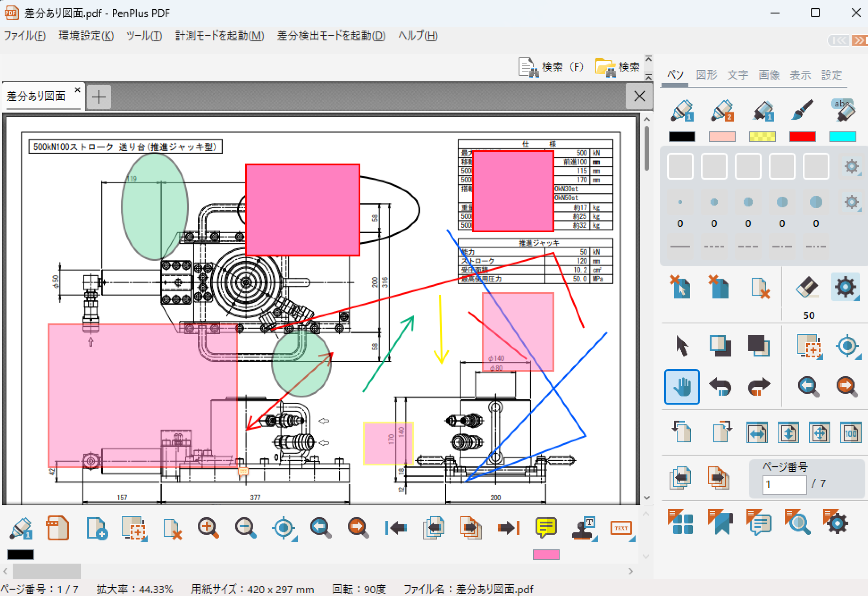Click the send to back icon
Screen dimensions: 868x596
point(758,346)
